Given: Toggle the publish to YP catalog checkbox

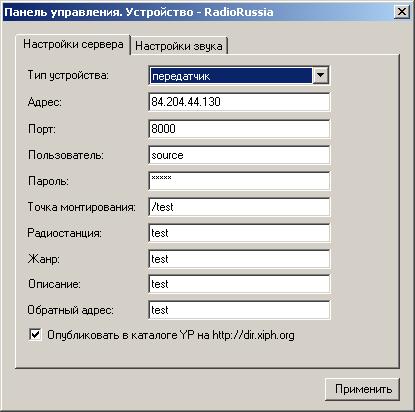Looking at the screenshot, I should [35, 334].
